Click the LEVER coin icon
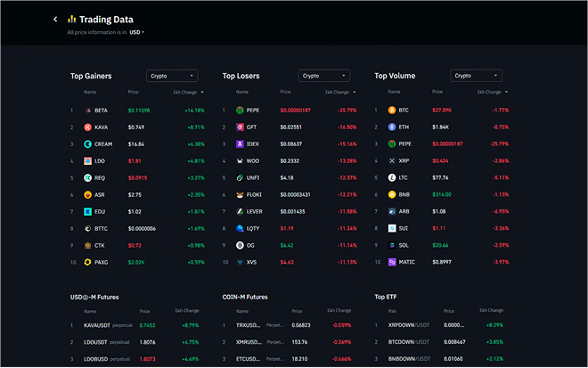Image resolution: width=588 pixels, height=368 pixels. (240, 211)
